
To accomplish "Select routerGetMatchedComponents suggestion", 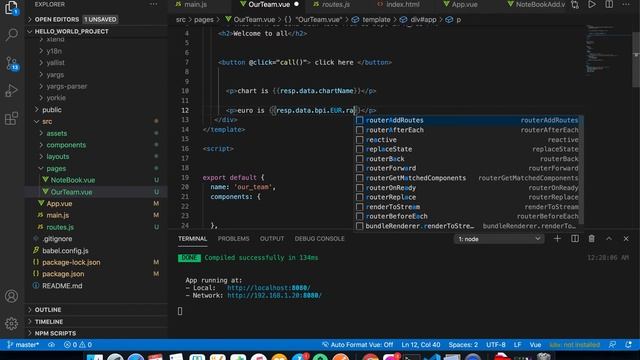I will 468,178.
